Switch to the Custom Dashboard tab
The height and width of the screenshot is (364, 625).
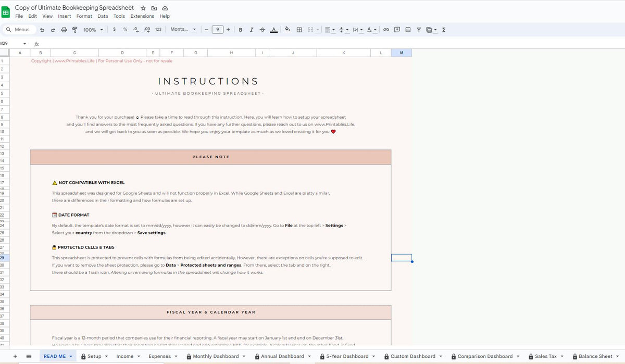[x=413, y=356]
